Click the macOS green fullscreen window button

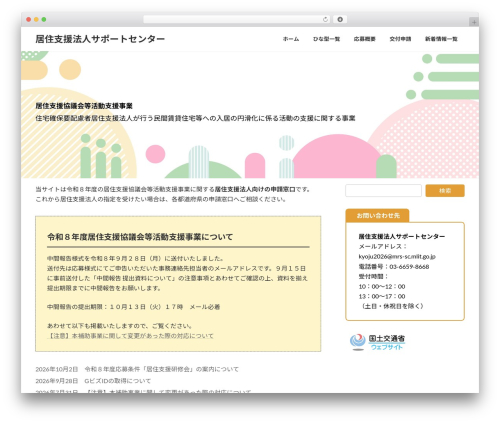click(x=44, y=20)
